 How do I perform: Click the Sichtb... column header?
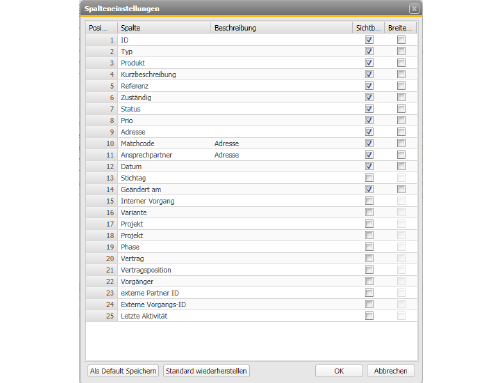[369, 28]
